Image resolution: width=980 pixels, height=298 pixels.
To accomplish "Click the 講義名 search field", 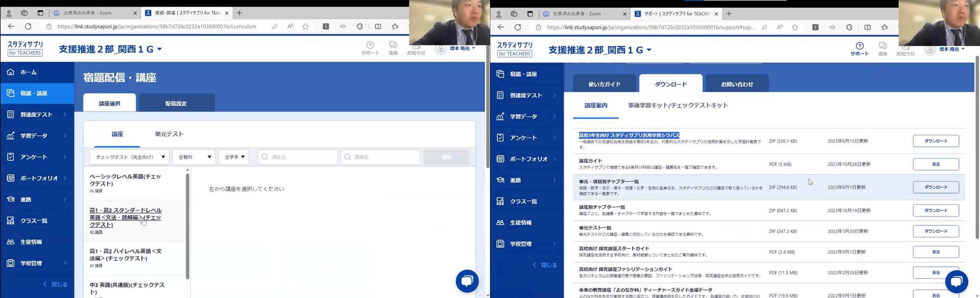I will [381, 157].
